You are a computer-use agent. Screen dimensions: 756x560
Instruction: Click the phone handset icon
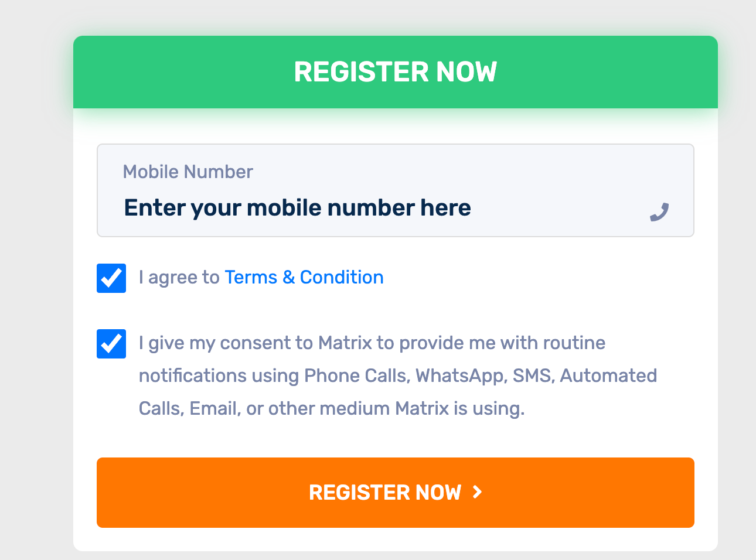pos(659,212)
